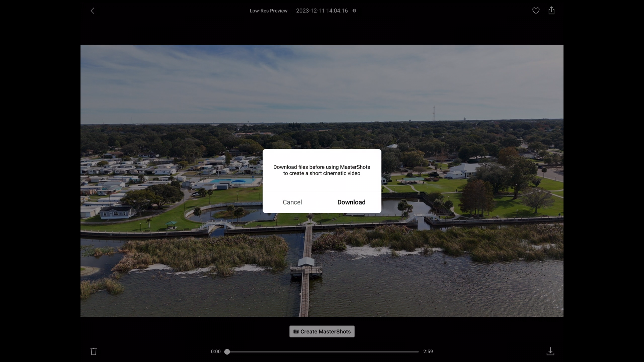This screenshot has width=644, height=362.
Task: Go back using the left chevron arrow
Action: [93, 11]
